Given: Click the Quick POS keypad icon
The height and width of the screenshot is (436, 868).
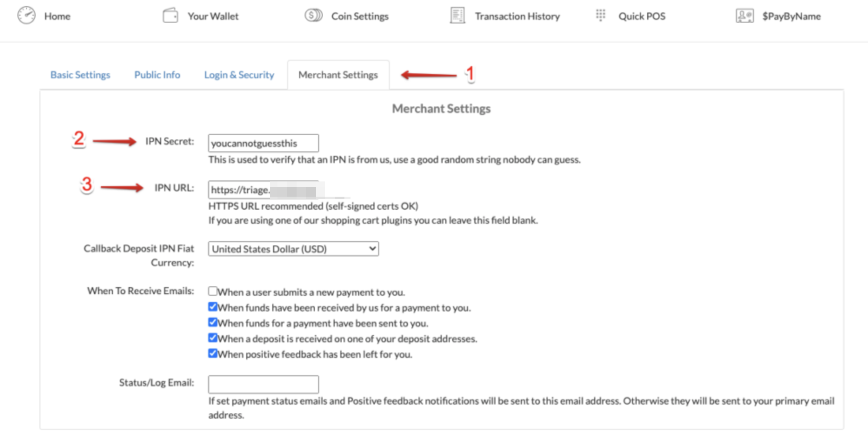Looking at the screenshot, I should pos(601,16).
